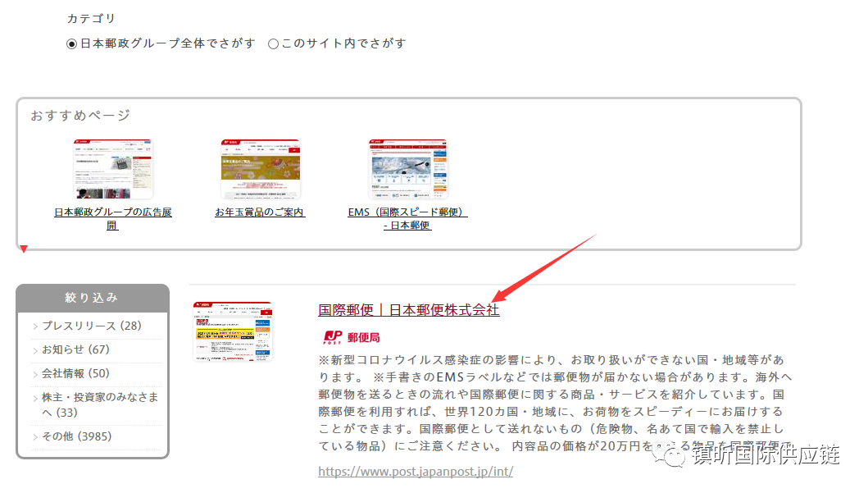Open 日本郵政グループの広告展開 thumbnail image
Screen dimensions: 868x493
click(x=113, y=169)
